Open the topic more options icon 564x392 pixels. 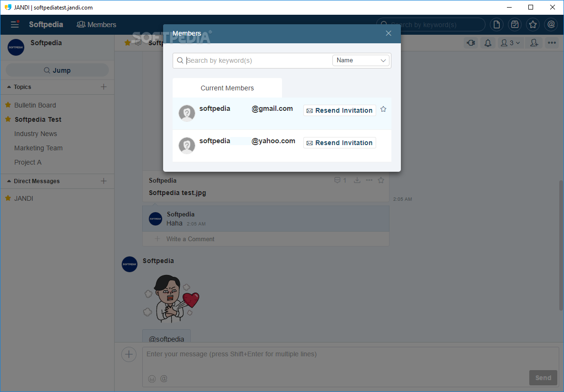552,43
